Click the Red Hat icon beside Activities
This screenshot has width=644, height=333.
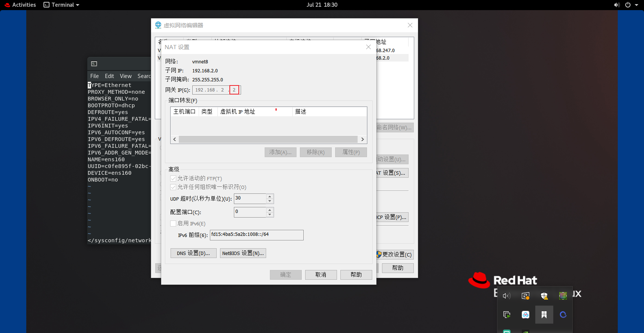pyautogui.click(x=7, y=5)
